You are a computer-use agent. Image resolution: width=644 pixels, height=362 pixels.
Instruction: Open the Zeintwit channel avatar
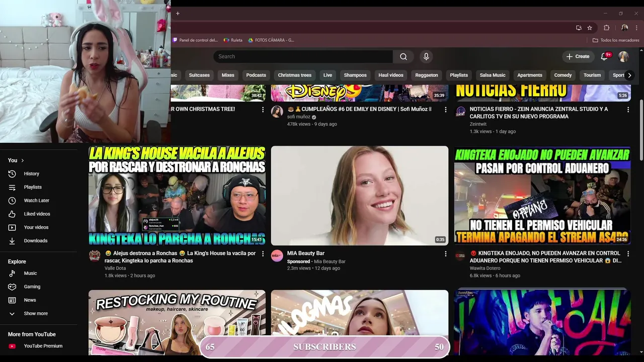point(460,112)
